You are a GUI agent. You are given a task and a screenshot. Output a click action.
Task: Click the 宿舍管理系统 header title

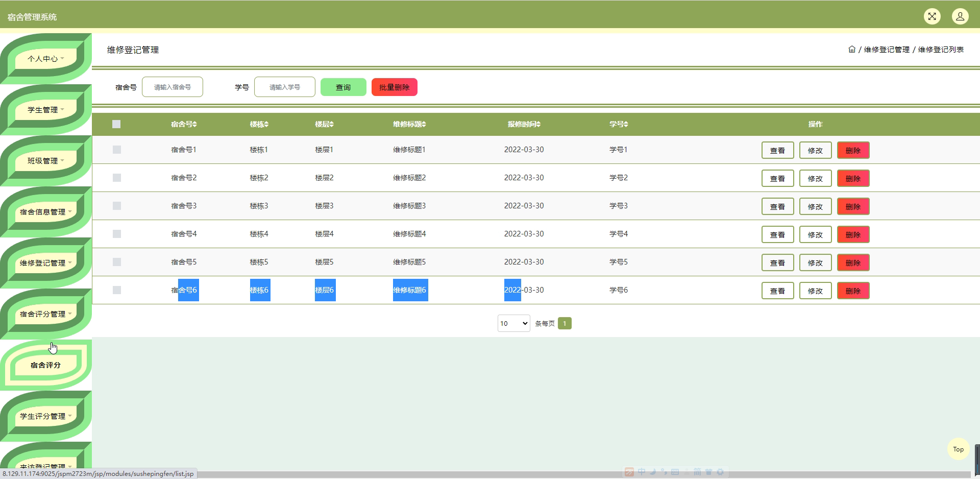pyautogui.click(x=32, y=17)
